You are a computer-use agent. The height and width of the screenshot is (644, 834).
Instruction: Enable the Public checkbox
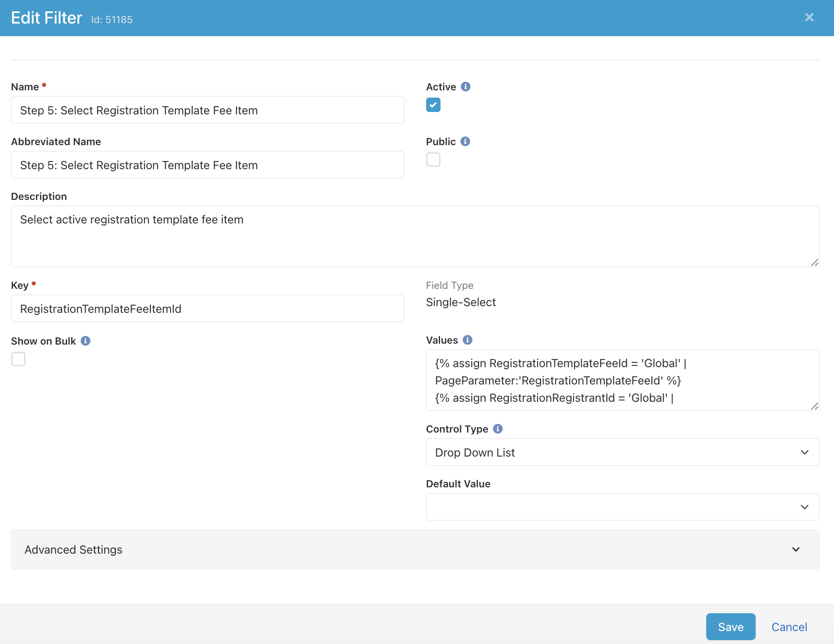[433, 160]
